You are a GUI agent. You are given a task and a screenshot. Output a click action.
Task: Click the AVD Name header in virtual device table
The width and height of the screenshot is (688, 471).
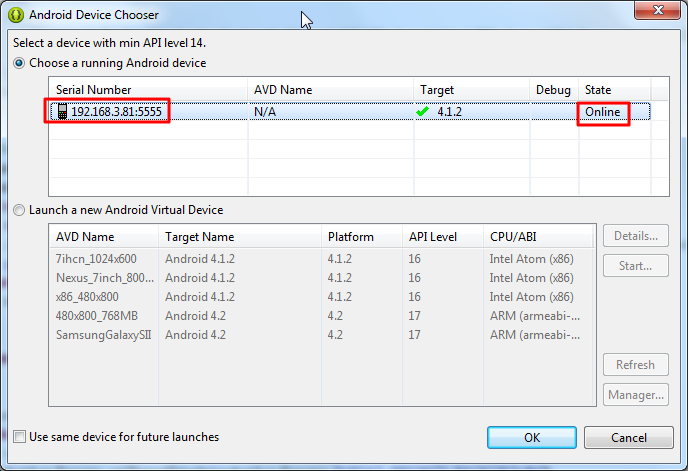(x=104, y=237)
